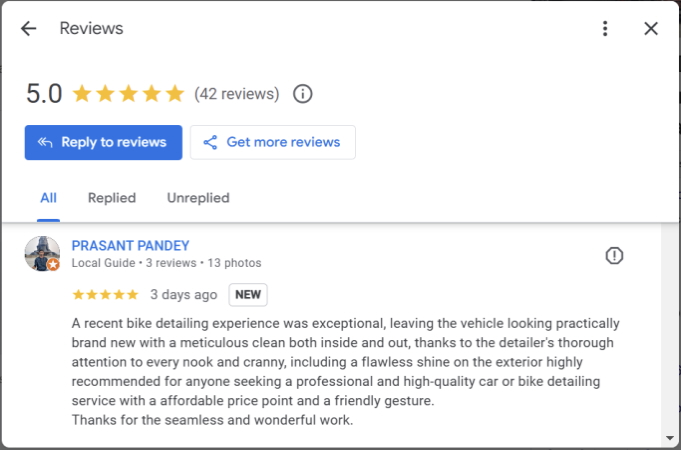This screenshot has width=681, height=450.
Task: Select the All tab
Action: [x=48, y=198]
